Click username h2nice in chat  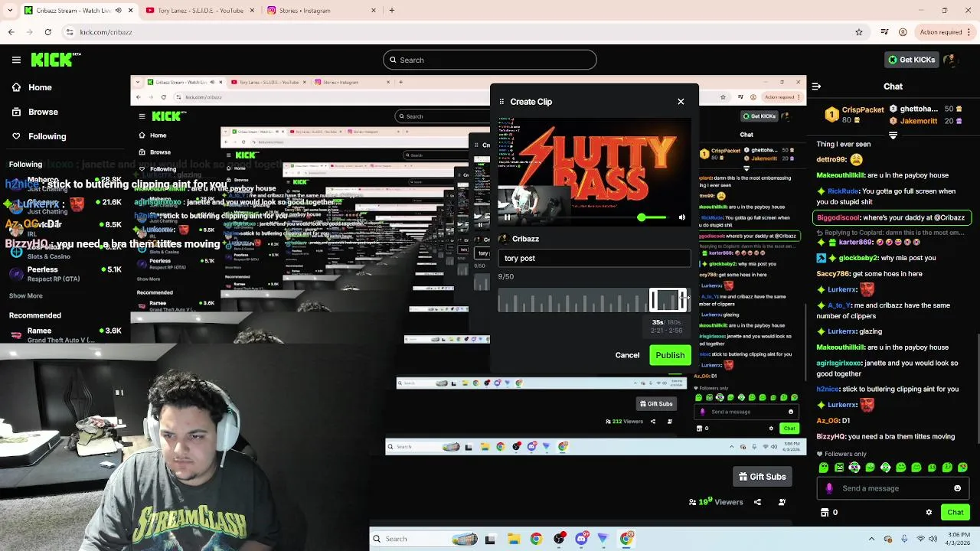[x=828, y=389]
